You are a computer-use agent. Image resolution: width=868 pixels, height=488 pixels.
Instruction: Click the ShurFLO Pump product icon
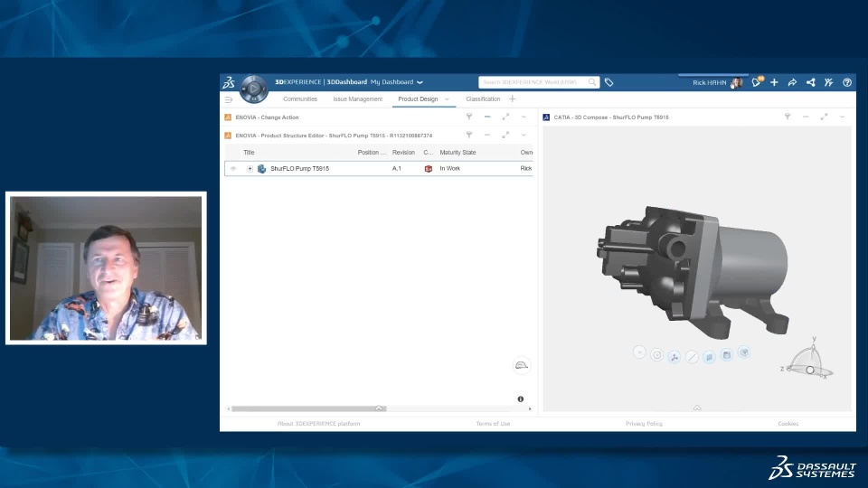coord(262,168)
